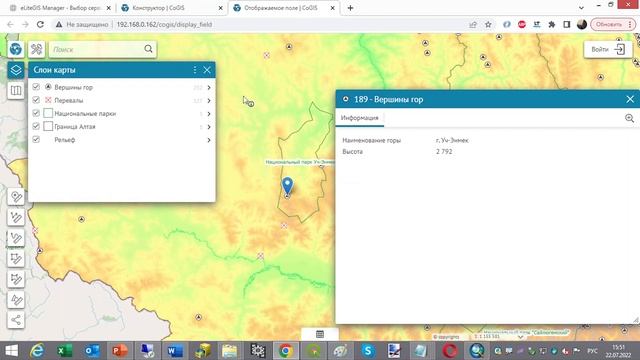
Task: Select the line drawing tool
Action: [x=16, y=217]
